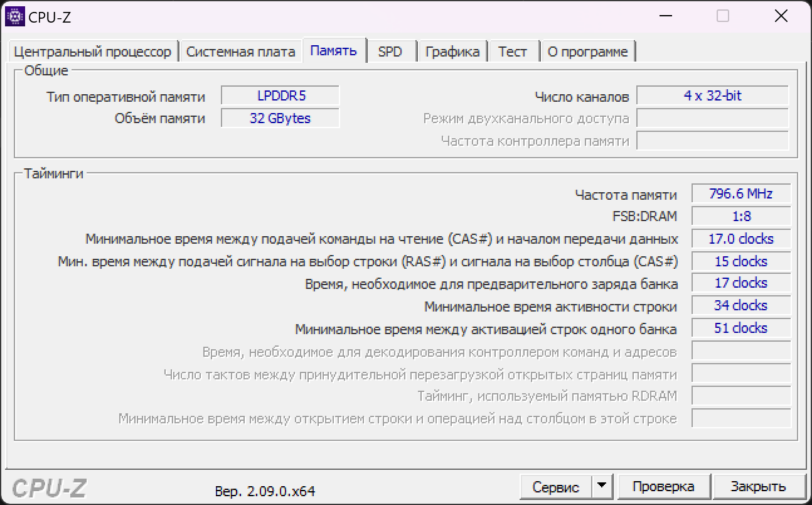812x505 pixels.
Task: Click the CPU-Z app icon in title bar
Action: point(14,16)
